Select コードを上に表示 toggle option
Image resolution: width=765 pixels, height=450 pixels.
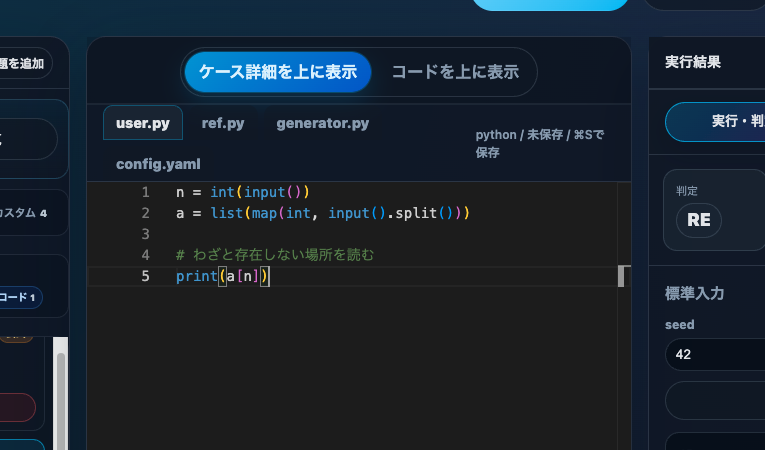(455, 72)
